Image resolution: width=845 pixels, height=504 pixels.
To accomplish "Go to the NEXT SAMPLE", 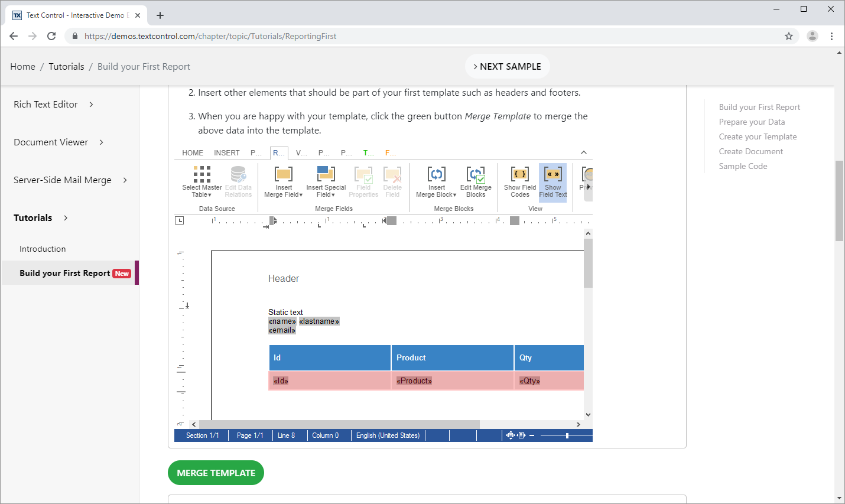I will [508, 66].
